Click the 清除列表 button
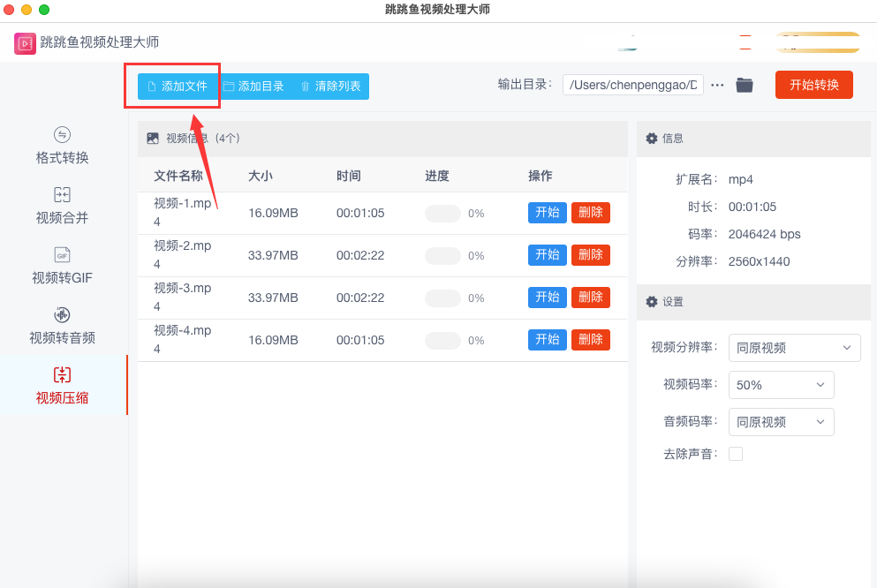The image size is (877, 588). coord(330,86)
